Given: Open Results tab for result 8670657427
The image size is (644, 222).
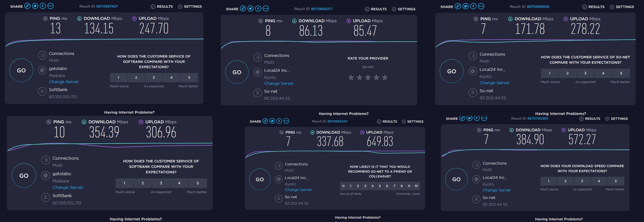Looking at the screenshot, I should pos(161,6).
